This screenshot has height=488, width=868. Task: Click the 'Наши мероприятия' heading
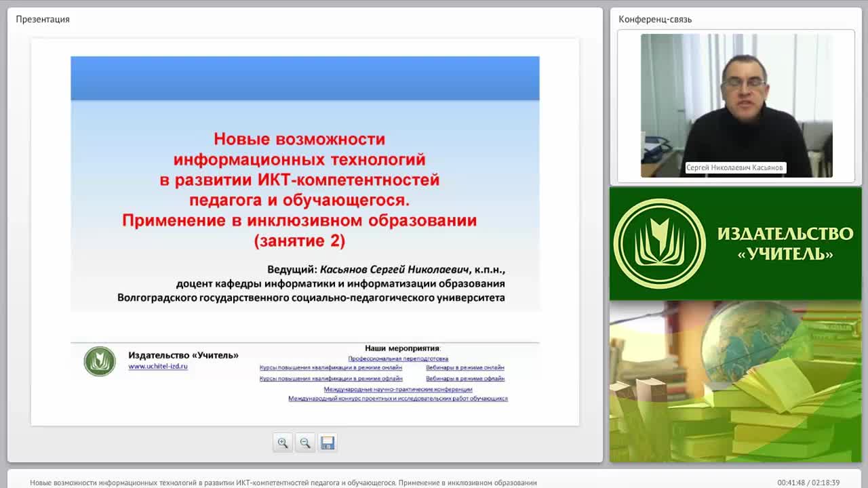[403, 348]
